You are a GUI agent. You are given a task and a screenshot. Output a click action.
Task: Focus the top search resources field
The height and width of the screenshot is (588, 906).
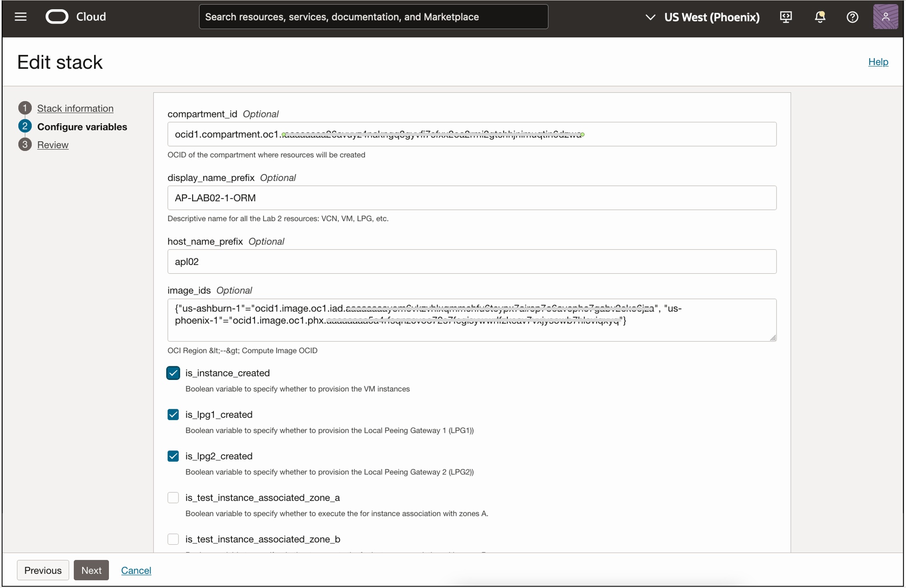(x=373, y=17)
